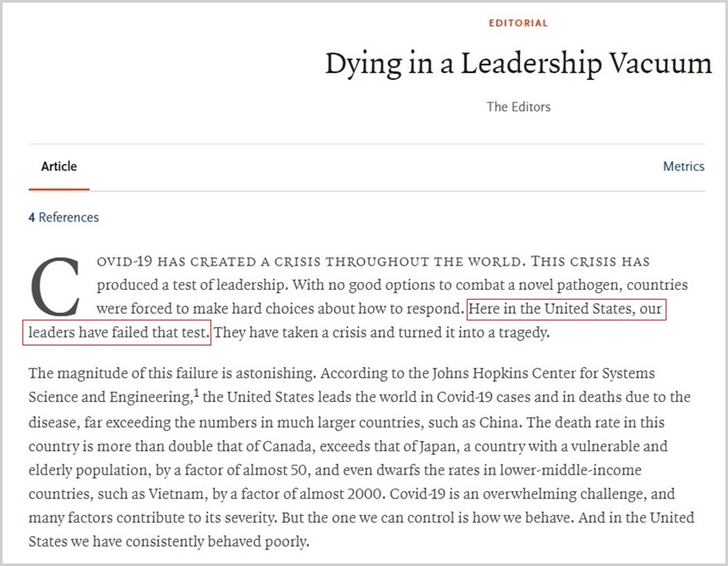Click the large drop cap letter C

pos(55,285)
